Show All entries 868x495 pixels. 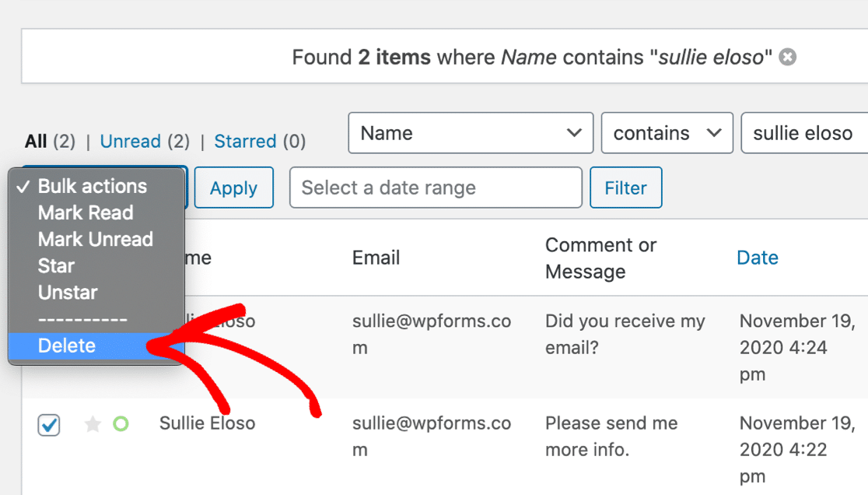point(36,141)
